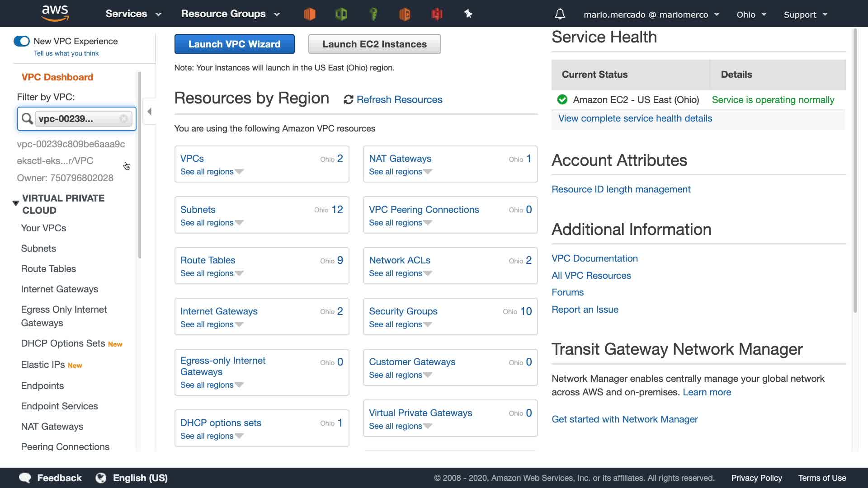This screenshot has height=488, width=868.
Task: Collapse the Virtual Private Cloud section
Action: 16,203
